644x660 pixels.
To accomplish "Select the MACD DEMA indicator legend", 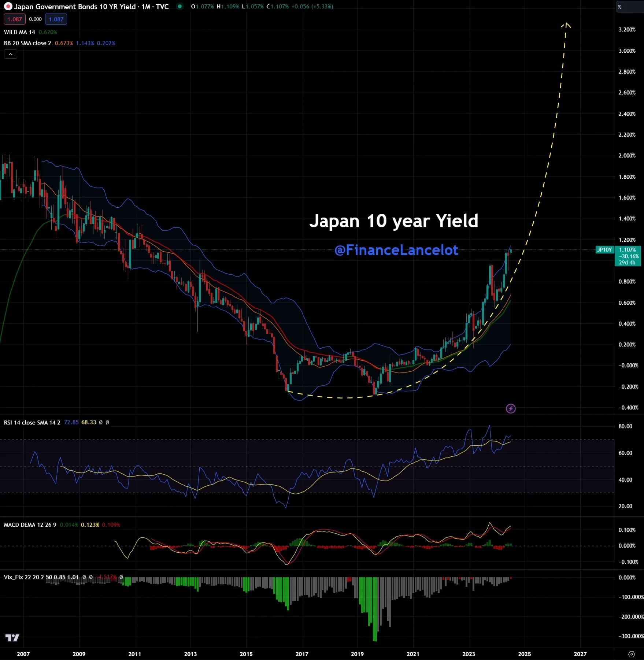I will 30,525.
